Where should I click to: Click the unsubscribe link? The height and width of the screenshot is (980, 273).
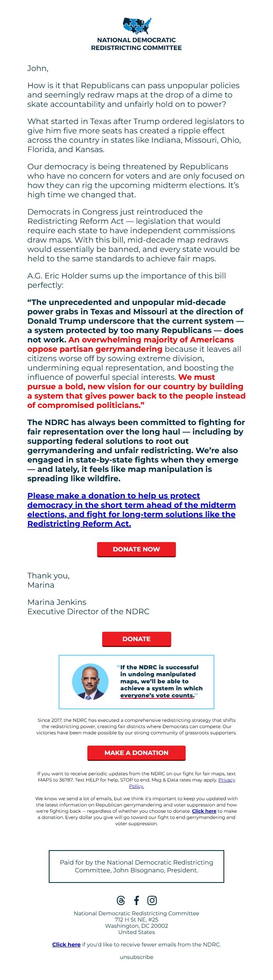click(x=136, y=957)
